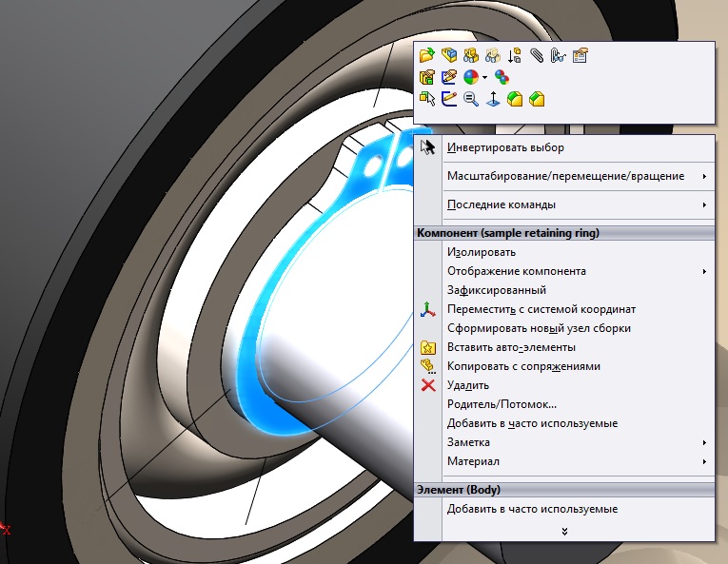
Task: Choose Инвертировать выбор menu entry
Action: click(505, 147)
